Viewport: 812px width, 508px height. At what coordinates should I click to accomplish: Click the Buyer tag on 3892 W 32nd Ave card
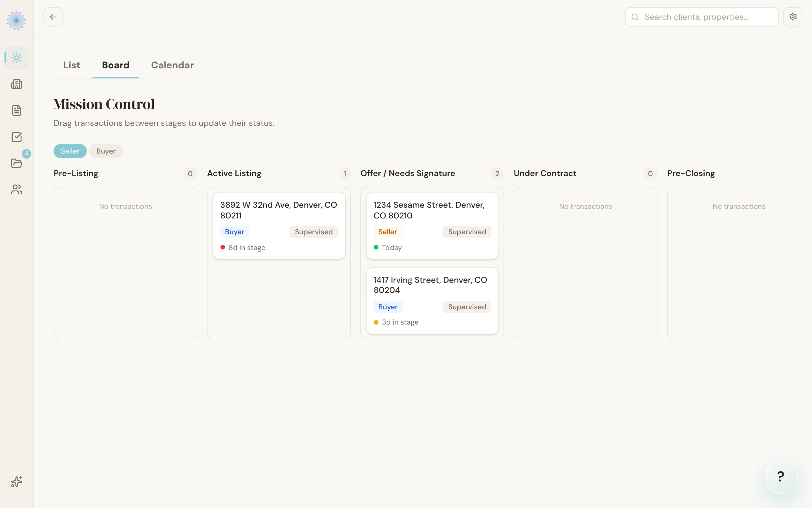pyautogui.click(x=235, y=232)
